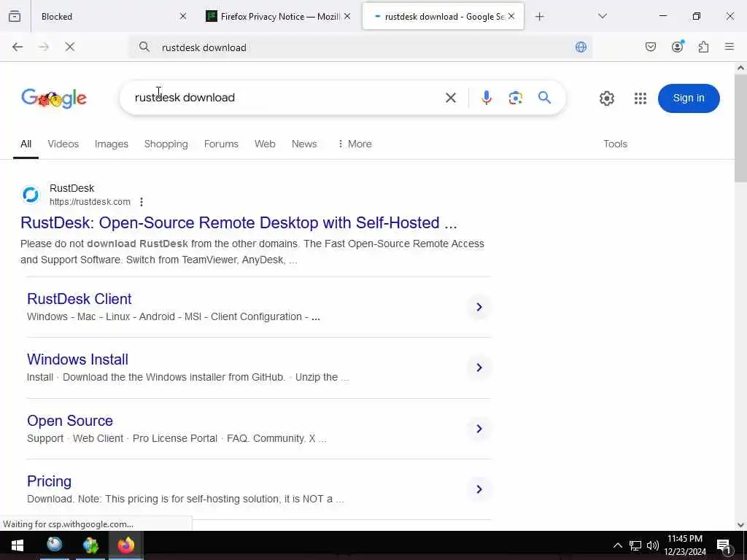Switch to Images results
Viewport: 747px width, 560px height.
(x=112, y=144)
